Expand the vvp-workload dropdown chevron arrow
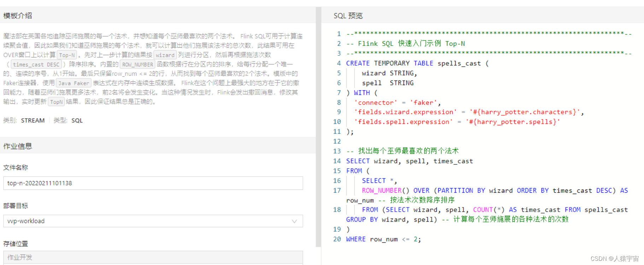Screen dimensions: 644x265 click(294, 221)
